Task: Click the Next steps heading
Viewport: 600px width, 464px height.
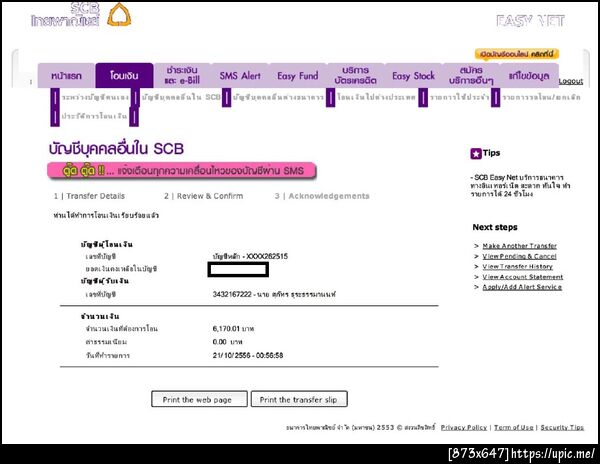Action: coord(495,227)
